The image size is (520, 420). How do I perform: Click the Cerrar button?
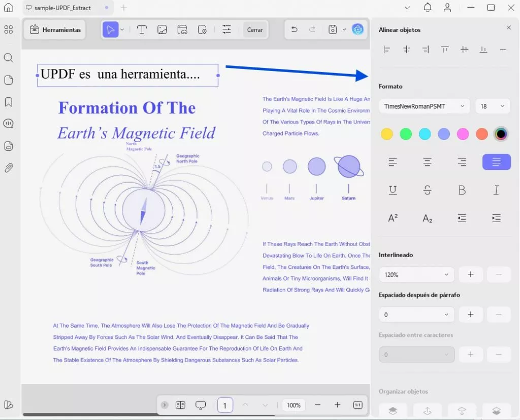[255, 30]
